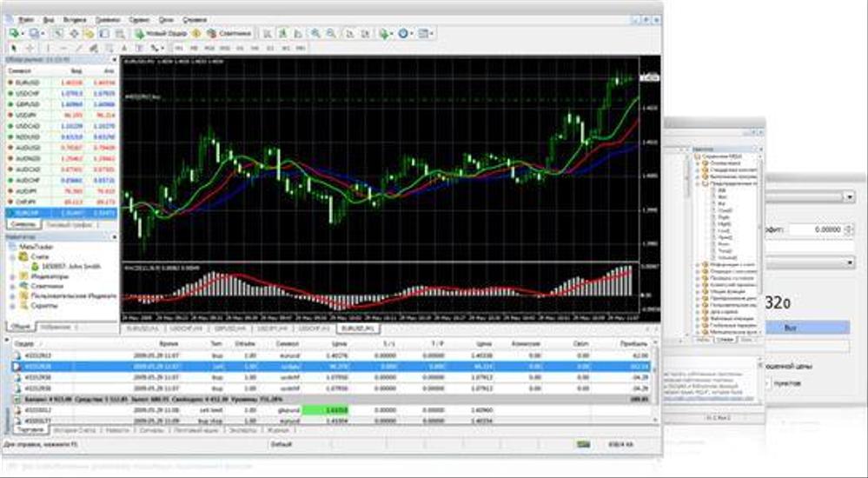Select the text label tool

(139, 48)
